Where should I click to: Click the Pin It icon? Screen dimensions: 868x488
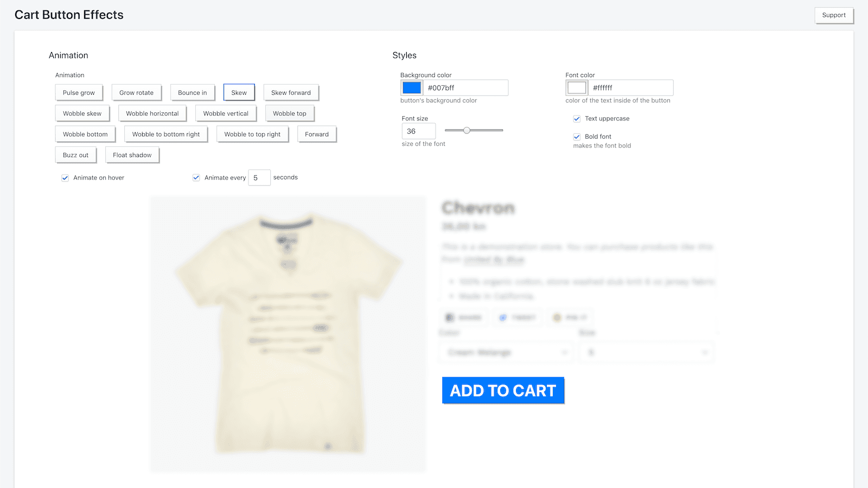click(569, 317)
